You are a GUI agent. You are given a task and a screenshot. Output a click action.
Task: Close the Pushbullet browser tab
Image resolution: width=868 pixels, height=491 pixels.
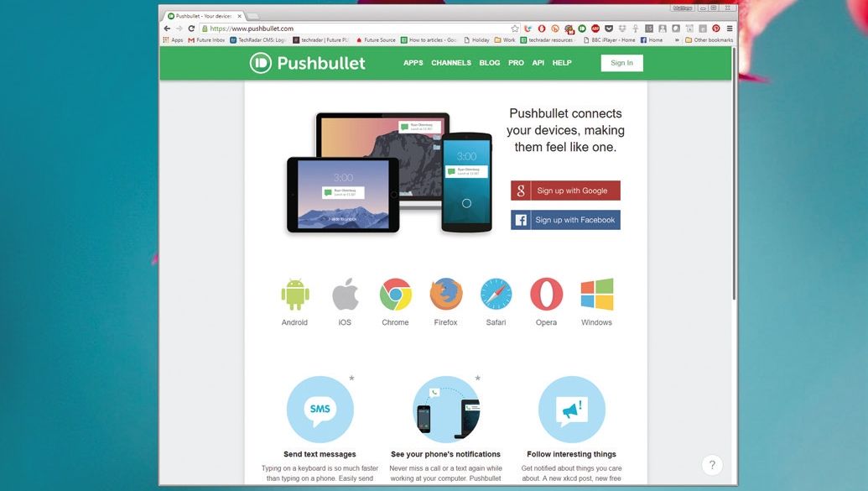click(240, 16)
